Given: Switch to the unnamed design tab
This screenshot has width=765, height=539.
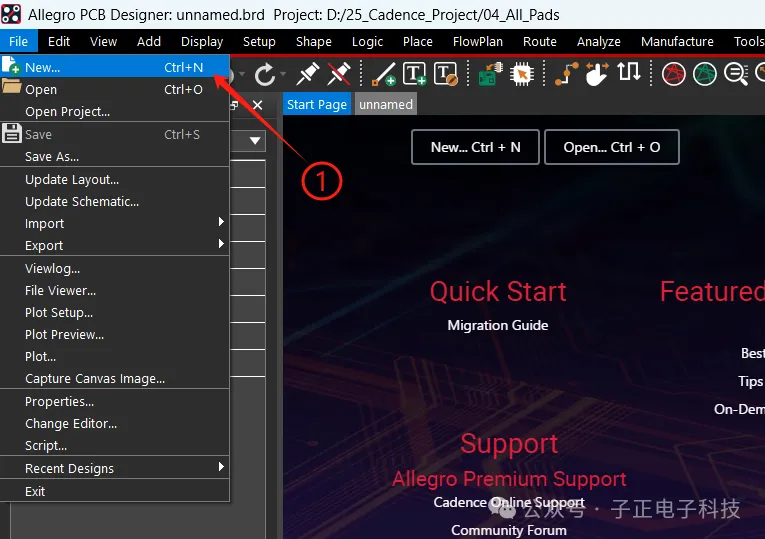Looking at the screenshot, I should click(385, 104).
